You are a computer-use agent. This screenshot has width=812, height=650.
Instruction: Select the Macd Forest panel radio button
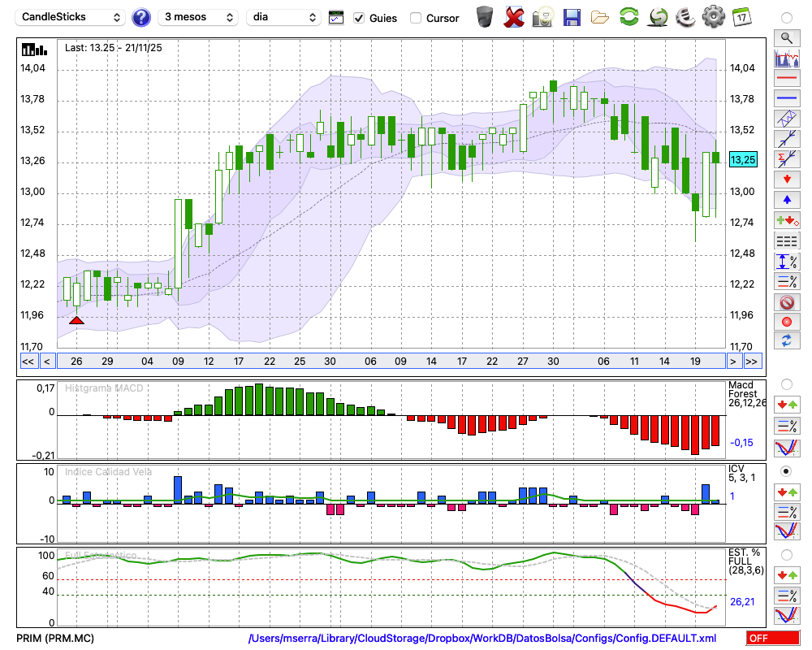[787, 384]
